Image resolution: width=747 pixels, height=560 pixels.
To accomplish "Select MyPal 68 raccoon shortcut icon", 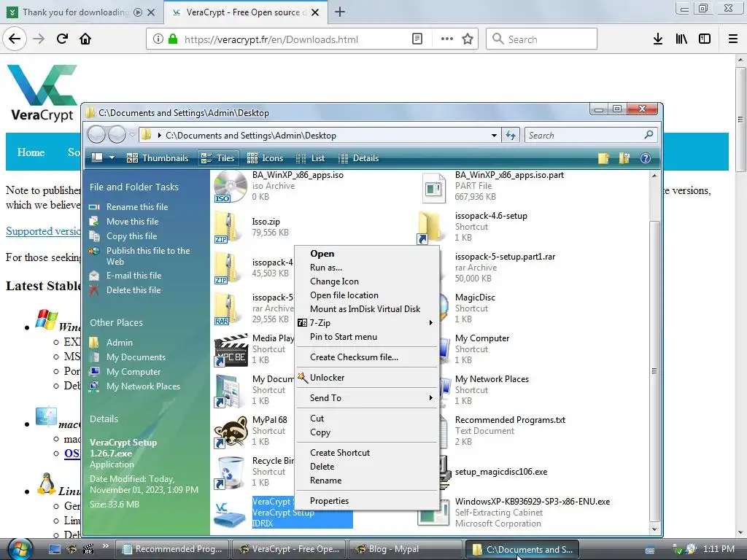I will pos(231,432).
